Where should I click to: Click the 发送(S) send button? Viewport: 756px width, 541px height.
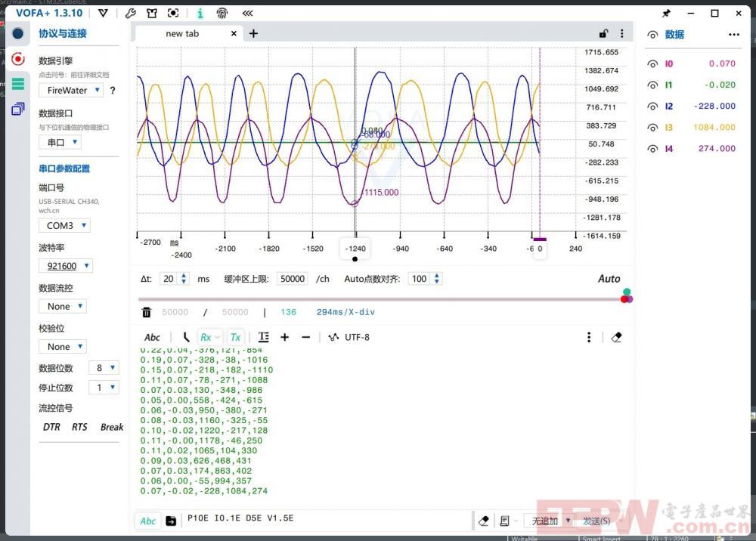pyautogui.click(x=596, y=521)
